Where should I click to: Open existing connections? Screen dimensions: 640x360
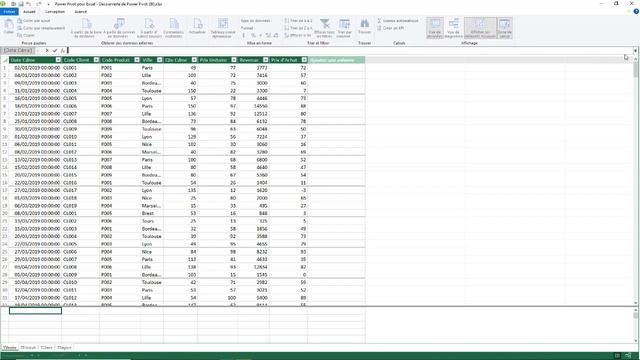173,28
